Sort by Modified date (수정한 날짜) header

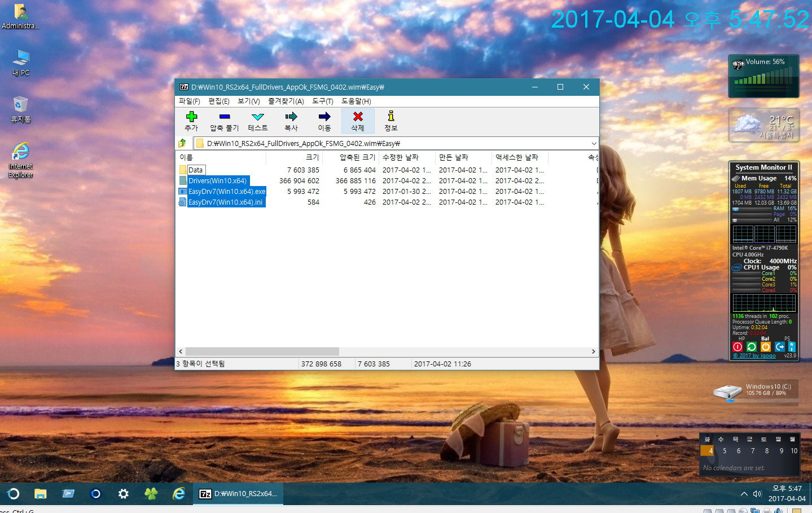[x=407, y=157]
